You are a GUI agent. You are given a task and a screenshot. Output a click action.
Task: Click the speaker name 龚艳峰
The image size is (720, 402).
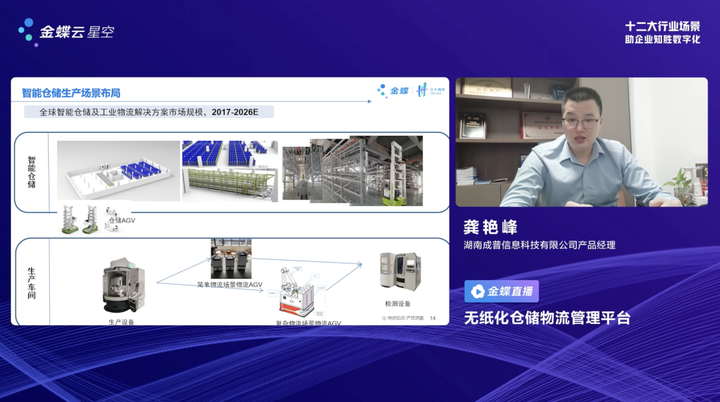click(x=490, y=227)
